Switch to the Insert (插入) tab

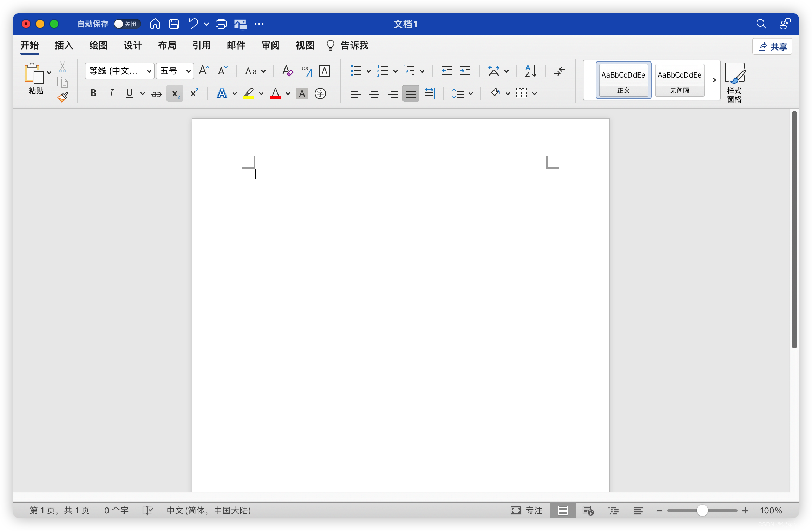pos(64,45)
